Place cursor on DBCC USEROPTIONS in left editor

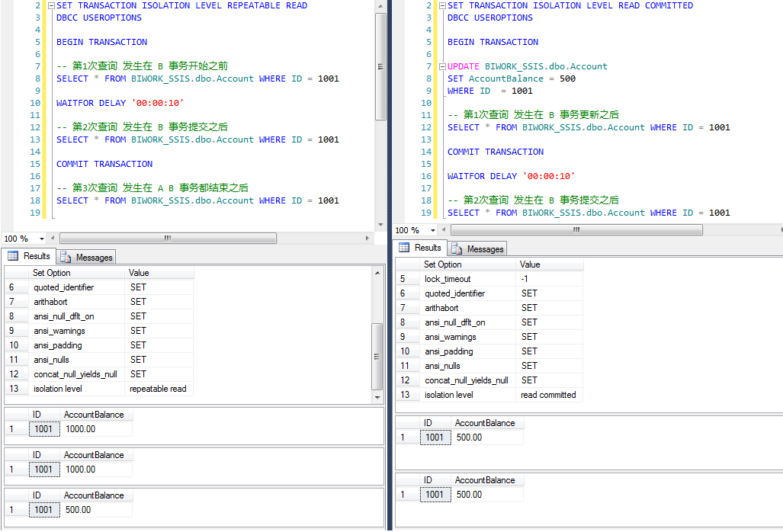point(99,18)
